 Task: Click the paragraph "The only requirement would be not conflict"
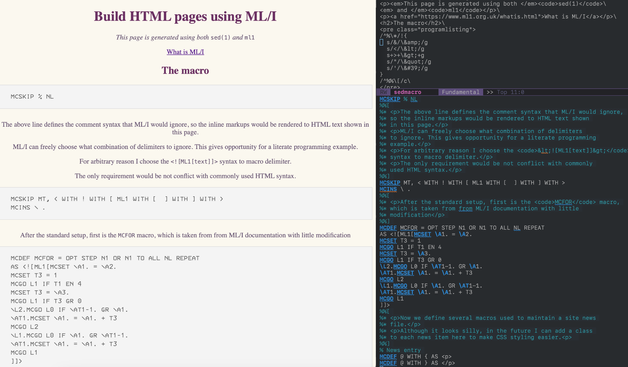coord(185,176)
